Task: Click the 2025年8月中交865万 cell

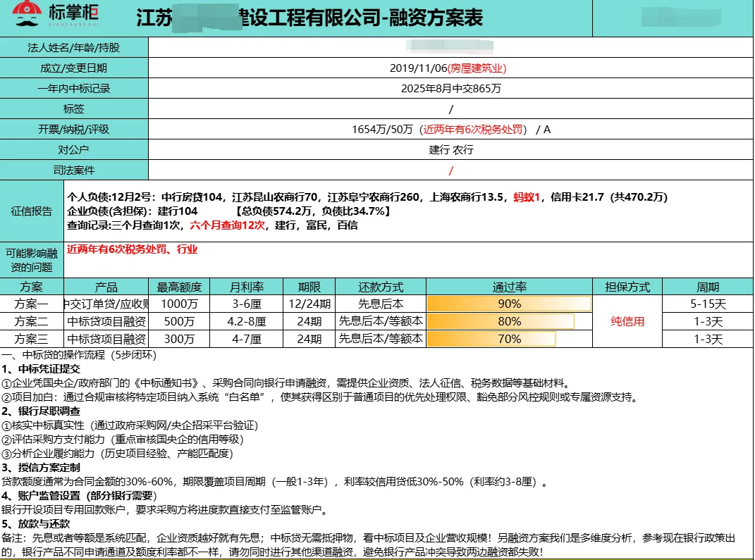Action: point(450,89)
